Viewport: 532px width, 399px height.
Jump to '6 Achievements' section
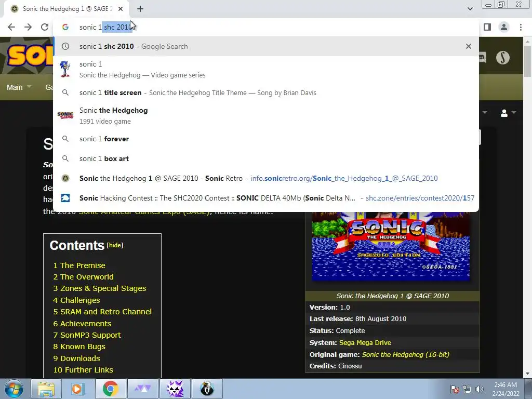pos(82,324)
